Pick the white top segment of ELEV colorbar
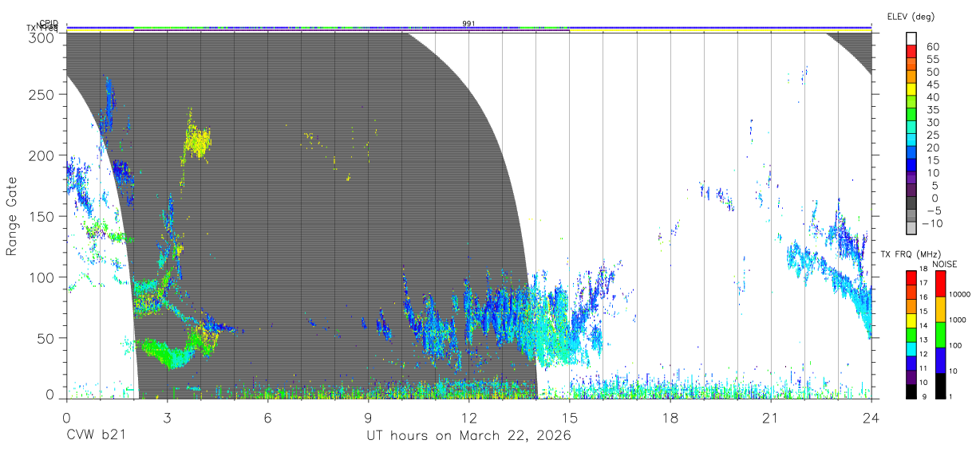The image size is (980, 452). (912, 37)
